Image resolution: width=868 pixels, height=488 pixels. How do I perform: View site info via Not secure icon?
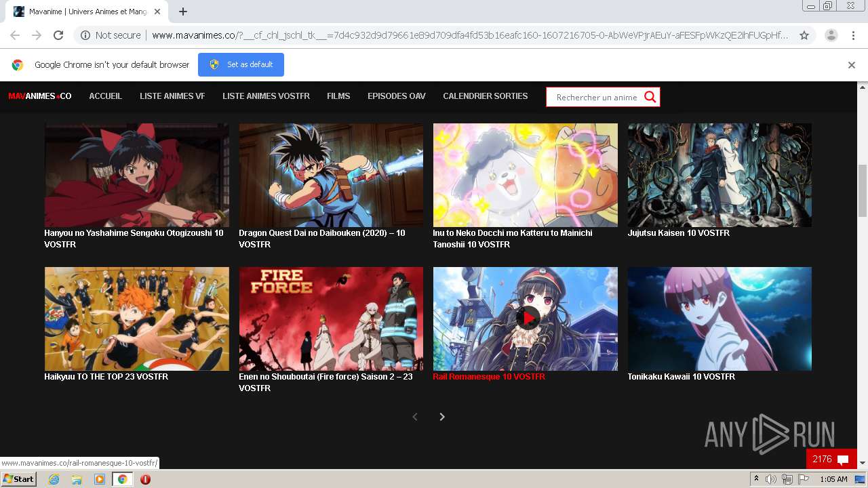pyautogui.click(x=85, y=35)
